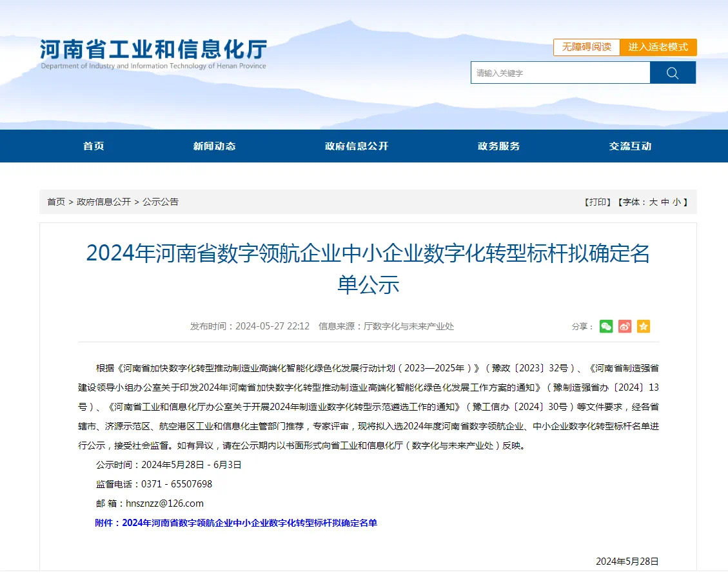Share the article via Weibo icon
728x586 pixels.
click(x=625, y=326)
